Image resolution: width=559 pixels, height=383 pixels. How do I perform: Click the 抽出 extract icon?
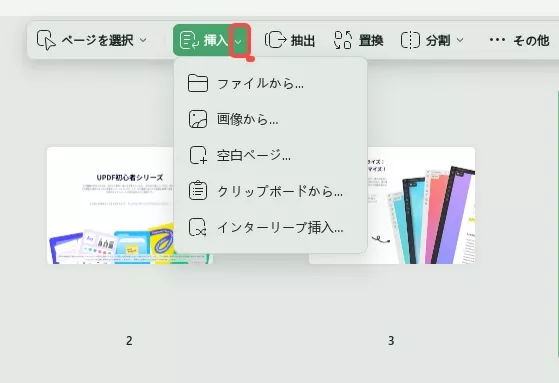(x=276, y=40)
